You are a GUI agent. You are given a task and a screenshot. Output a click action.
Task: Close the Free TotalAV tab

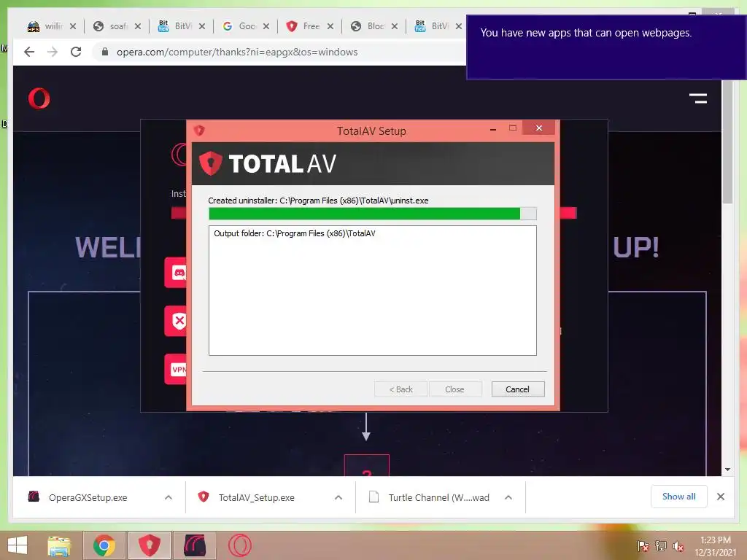tap(330, 26)
